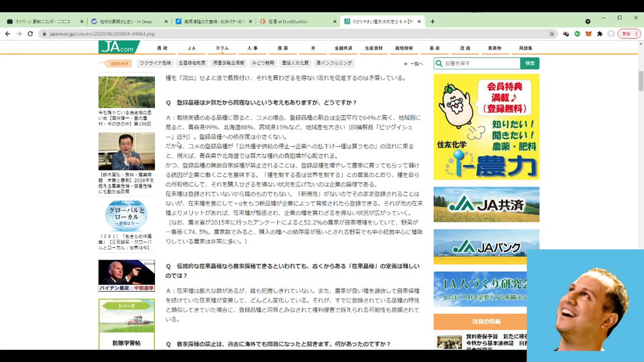
Task: Click the magnifier icon in search box
Action: 439,63
